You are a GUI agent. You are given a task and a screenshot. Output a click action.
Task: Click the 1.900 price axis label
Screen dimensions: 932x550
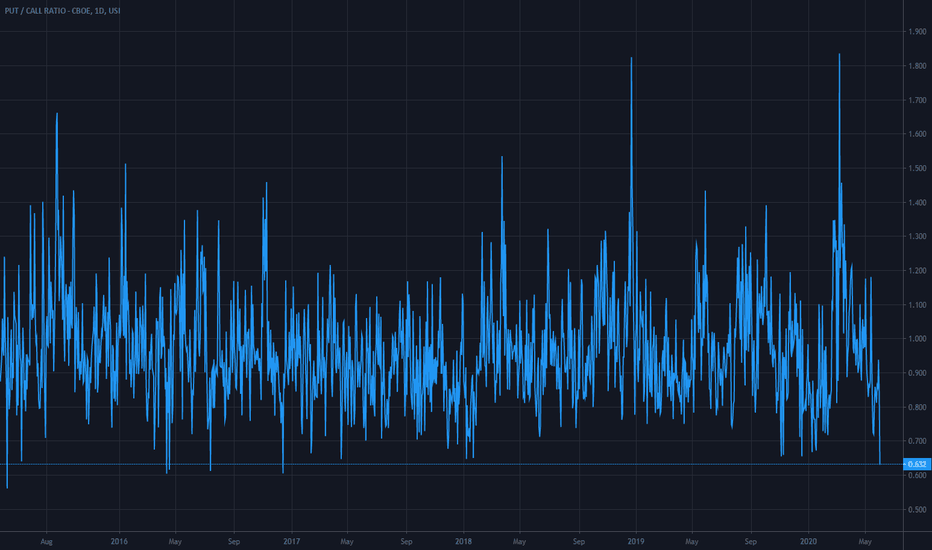[917, 32]
